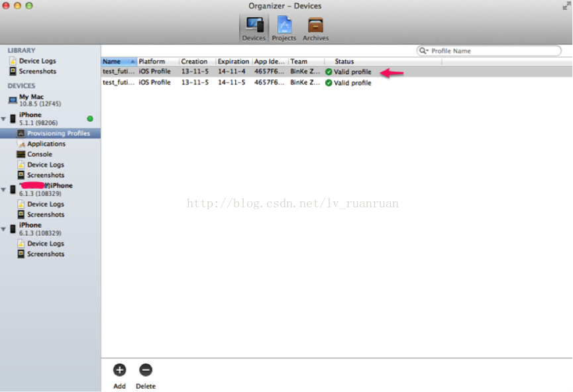Viewport: 573px width, 392px height.
Task: Sort by the Name column header
Action: click(119, 62)
